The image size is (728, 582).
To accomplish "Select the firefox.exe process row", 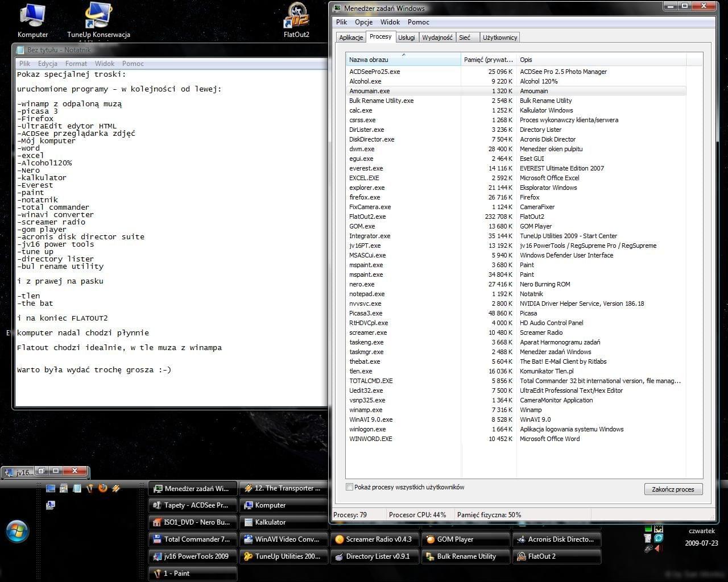I will pos(516,197).
